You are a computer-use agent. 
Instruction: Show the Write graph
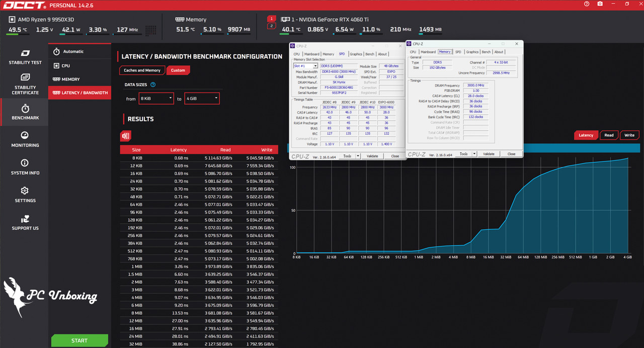pos(629,135)
